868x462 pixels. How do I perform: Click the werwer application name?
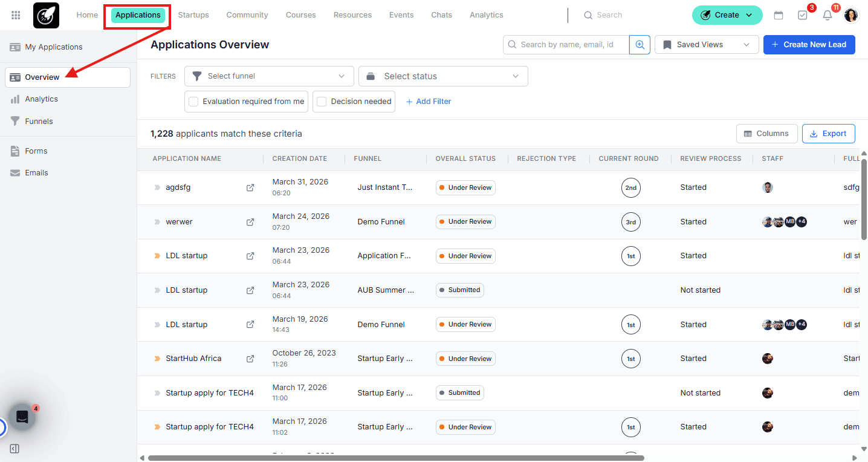pyautogui.click(x=179, y=222)
